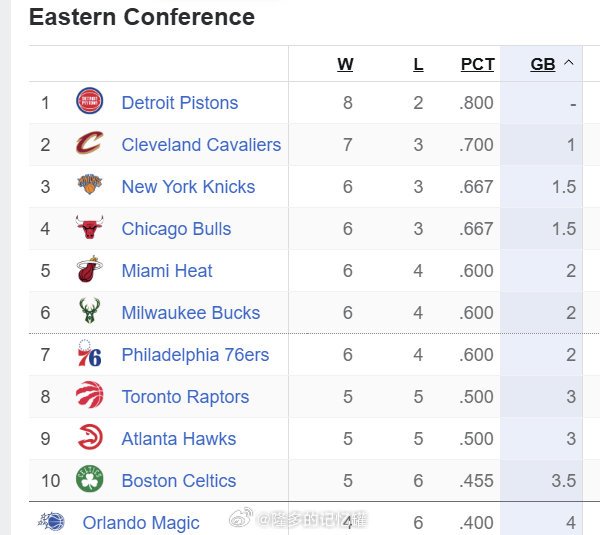Image resolution: width=600 pixels, height=535 pixels.
Task: Click the Boston Celtics logo icon
Action: (89, 480)
